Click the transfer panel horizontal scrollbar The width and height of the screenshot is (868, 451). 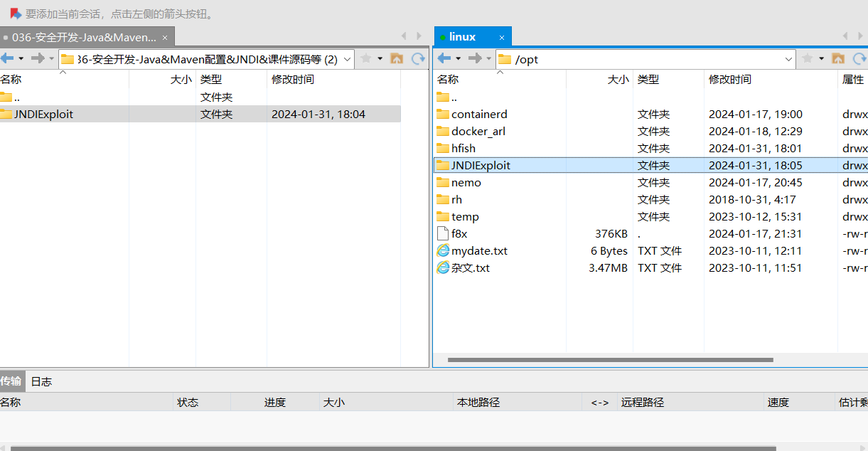(393, 448)
